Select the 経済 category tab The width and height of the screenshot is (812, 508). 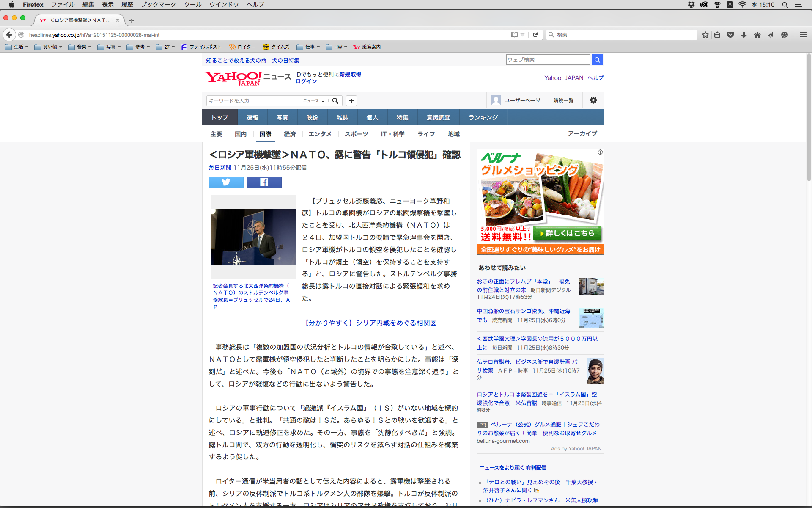point(290,134)
